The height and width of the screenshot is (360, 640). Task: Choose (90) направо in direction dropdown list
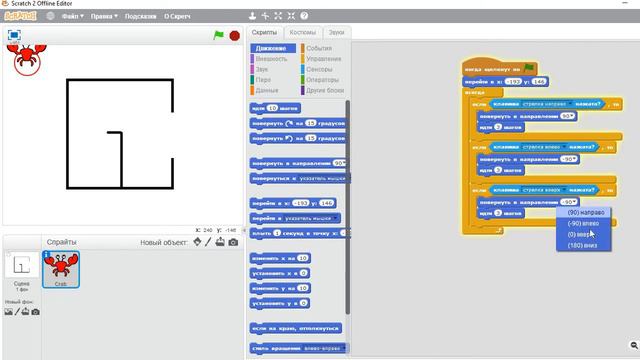[584, 213]
